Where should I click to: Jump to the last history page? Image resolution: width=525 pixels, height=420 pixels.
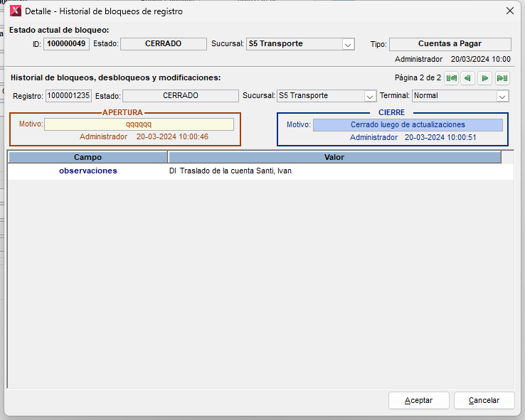502,78
